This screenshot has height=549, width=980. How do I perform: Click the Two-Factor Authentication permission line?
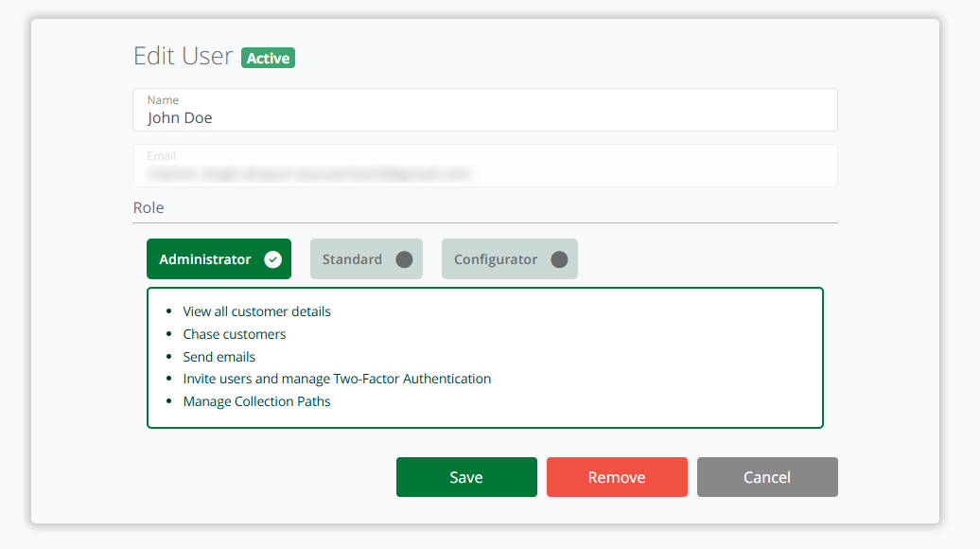337,379
